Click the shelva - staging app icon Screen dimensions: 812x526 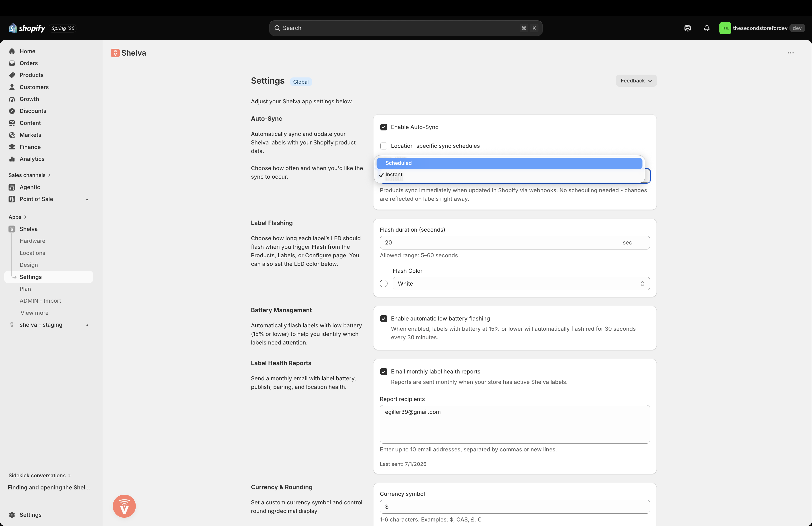pyautogui.click(x=12, y=325)
